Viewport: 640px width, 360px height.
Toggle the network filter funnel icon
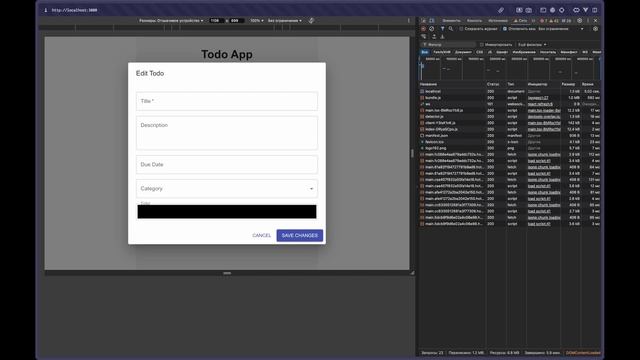pos(442,29)
